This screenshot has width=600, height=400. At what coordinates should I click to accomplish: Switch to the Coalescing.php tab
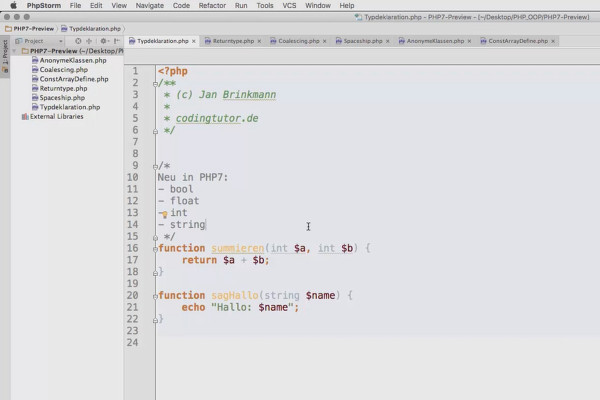tap(298, 41)
